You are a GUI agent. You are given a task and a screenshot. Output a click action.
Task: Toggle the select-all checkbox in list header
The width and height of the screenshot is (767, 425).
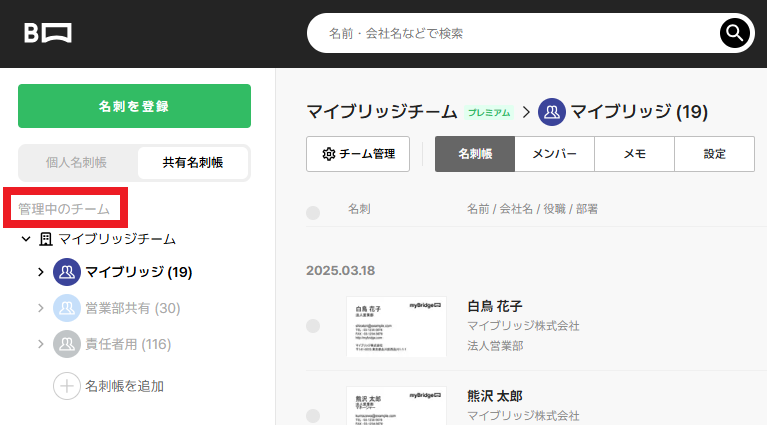[313, 213]
